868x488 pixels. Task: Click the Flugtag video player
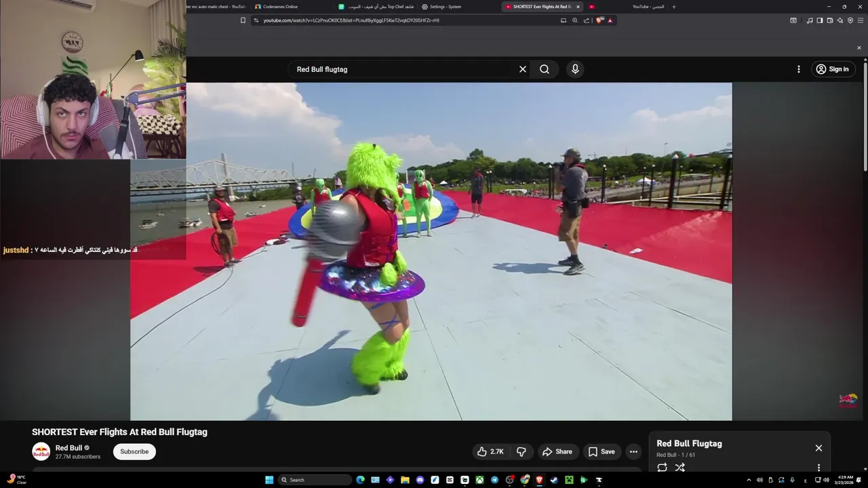point(431,251)
